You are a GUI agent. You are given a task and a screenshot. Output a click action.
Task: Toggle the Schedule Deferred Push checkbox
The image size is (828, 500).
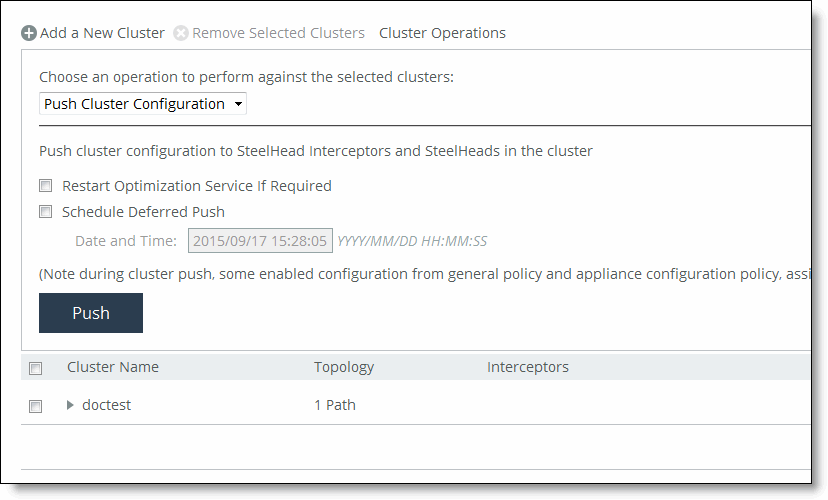click(45, 212)
